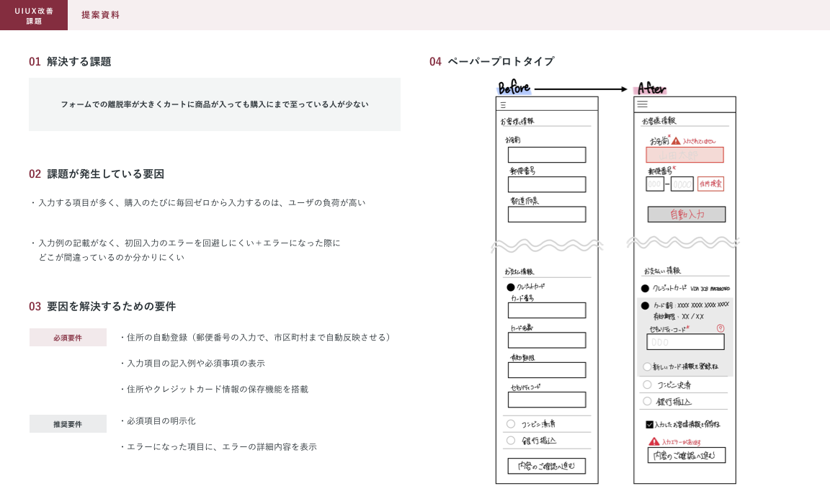Click the 推奨要件 label badge

click(x=68, y=423)
